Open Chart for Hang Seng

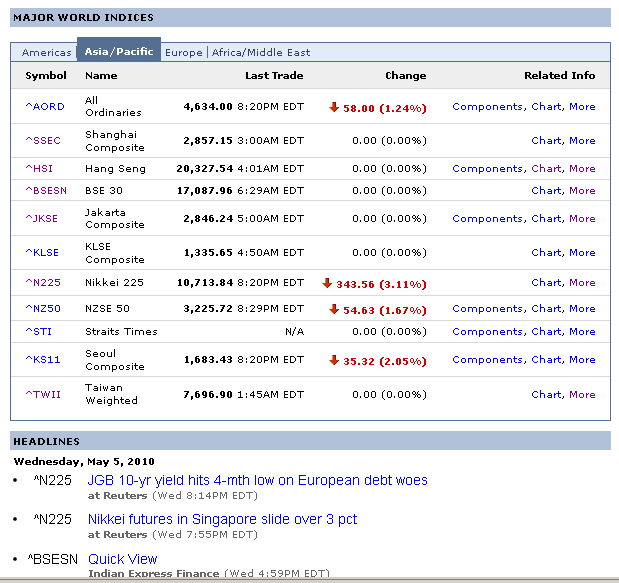pyautogui.click(x=546, y=169)
